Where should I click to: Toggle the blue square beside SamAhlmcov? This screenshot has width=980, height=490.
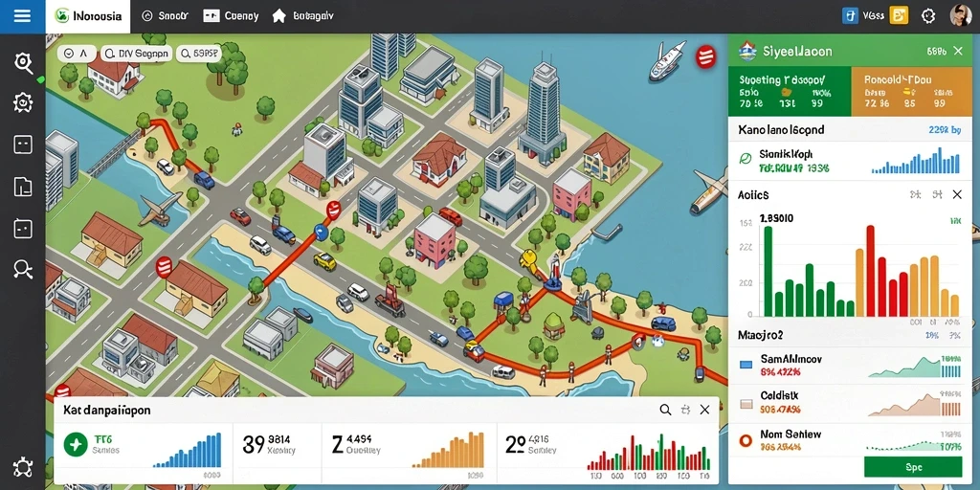745,365
